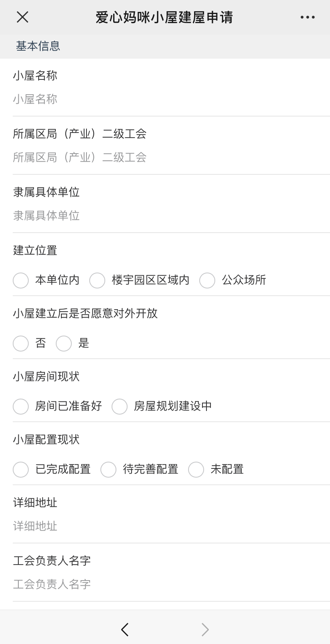The width and height of the screenshot is (330, 644).
Task: Close the form with the X icon
Action: point(23,17)
